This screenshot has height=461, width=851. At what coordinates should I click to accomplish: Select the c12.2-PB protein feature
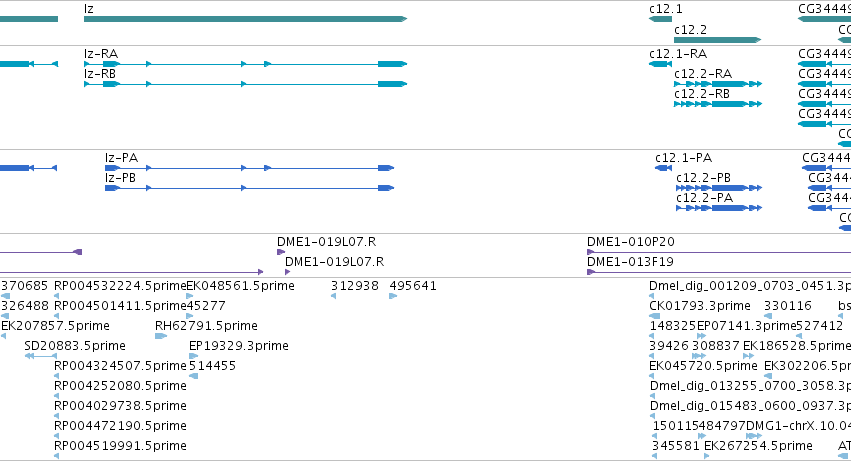coord(719,188)
